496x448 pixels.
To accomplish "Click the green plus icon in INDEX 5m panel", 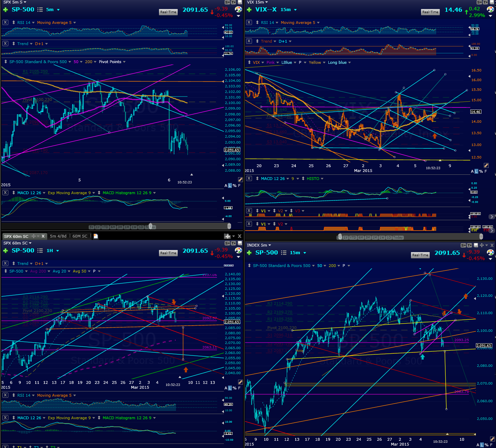I will pyautogui.click(x=249, y=253).
